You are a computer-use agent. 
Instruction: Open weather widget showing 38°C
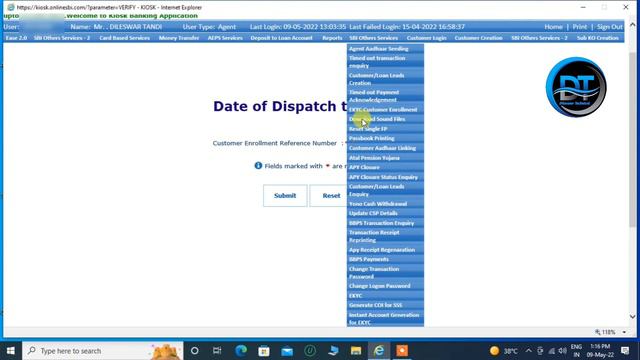504,351
